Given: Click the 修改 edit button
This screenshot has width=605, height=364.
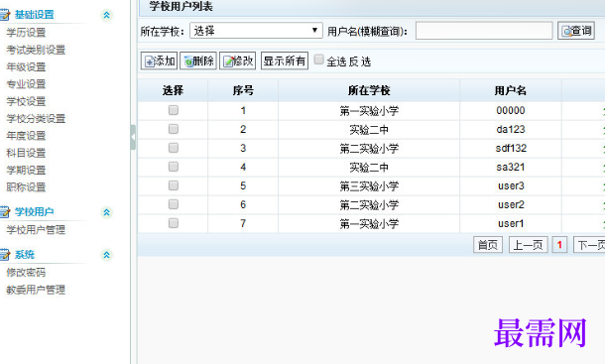Looking at the screenshot, I should (x=238, y=61).
